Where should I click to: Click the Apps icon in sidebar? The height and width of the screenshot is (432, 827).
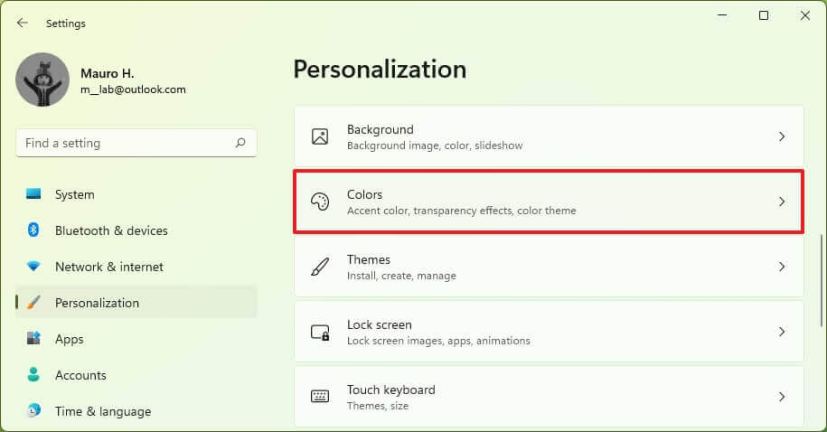(x=34, y=339)
